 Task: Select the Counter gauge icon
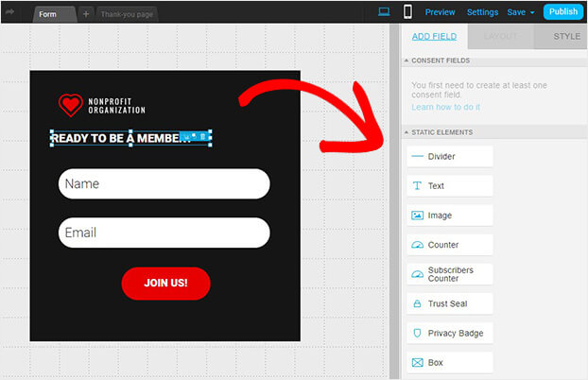tap(418, 245)
